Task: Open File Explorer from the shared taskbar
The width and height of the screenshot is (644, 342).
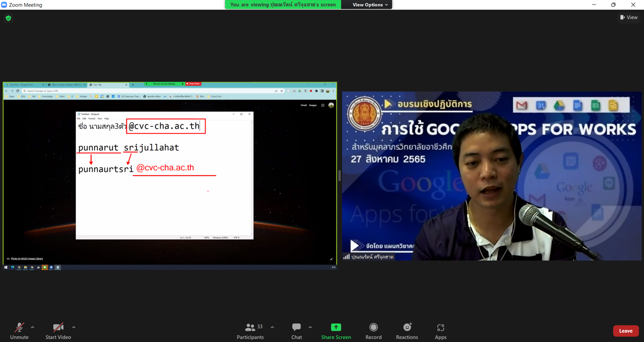Action: pyautogui.click(x=26, y=268)
